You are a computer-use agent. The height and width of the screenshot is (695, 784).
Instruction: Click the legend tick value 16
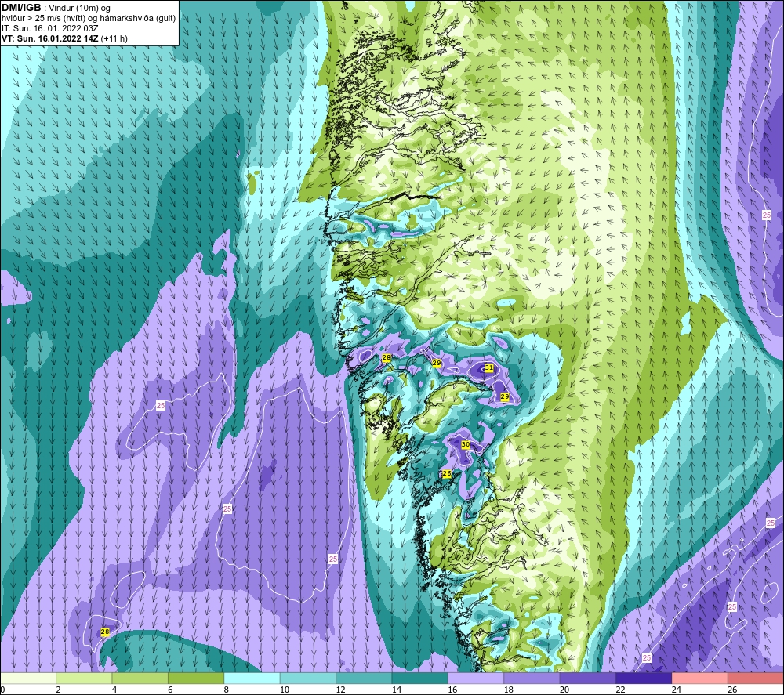[x=452, y=690]
